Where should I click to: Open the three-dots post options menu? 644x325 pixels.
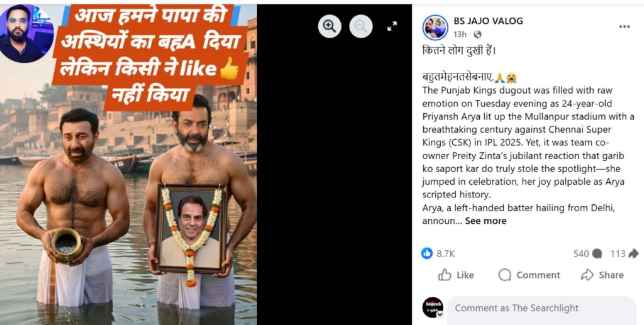[x=625, y=26]
